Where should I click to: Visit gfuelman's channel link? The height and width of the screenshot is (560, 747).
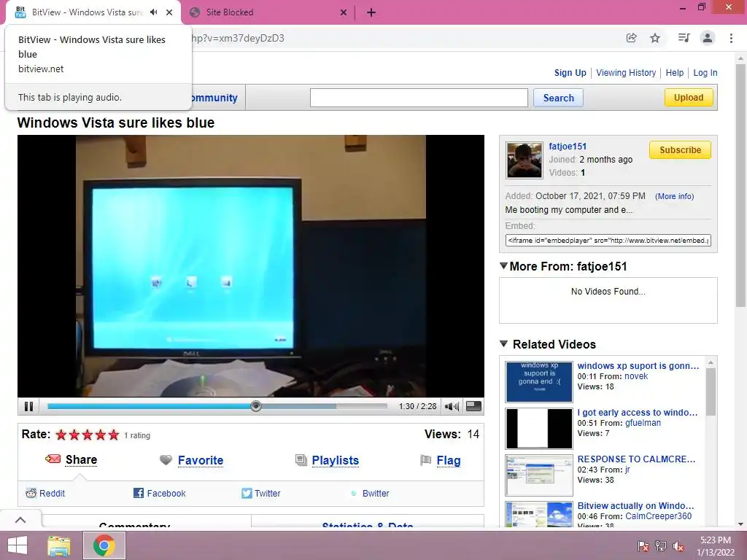tap(643, 423)
